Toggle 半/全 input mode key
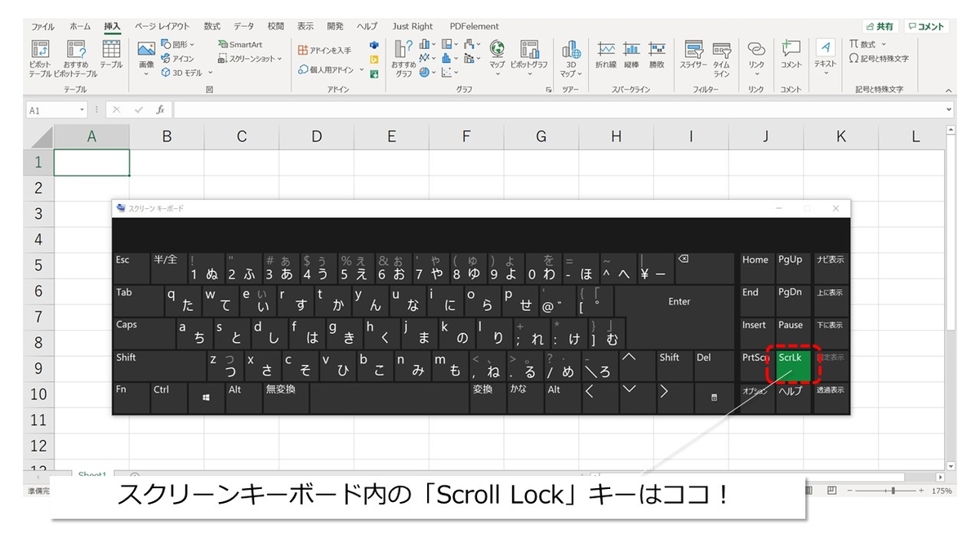980x551 pixels. [168, 269]
